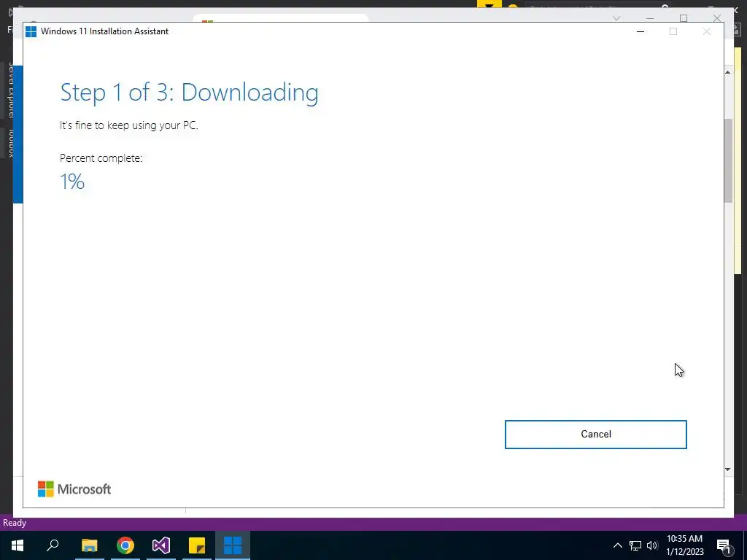Click the background window scrollbar down arrow
The height and width of the screenshot is (560, 747).
point(728,470)
